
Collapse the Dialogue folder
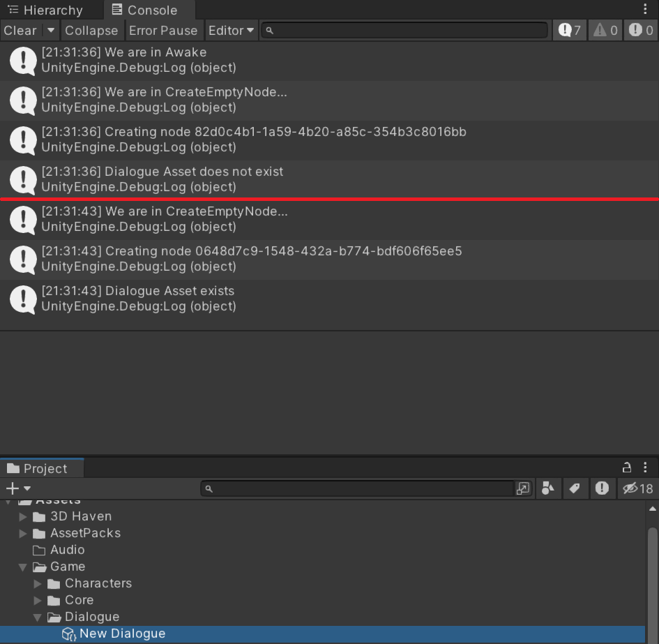tap(37, 617)
